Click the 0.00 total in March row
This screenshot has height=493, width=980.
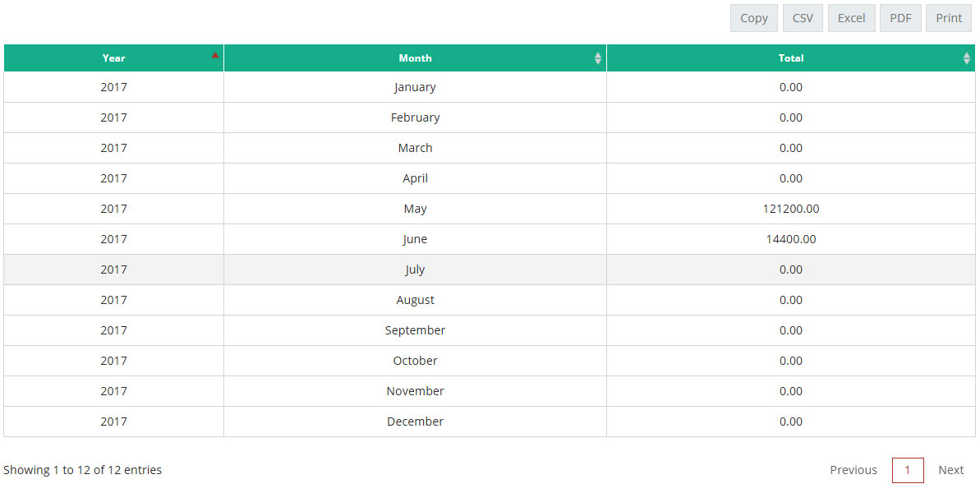coord(790,148)
